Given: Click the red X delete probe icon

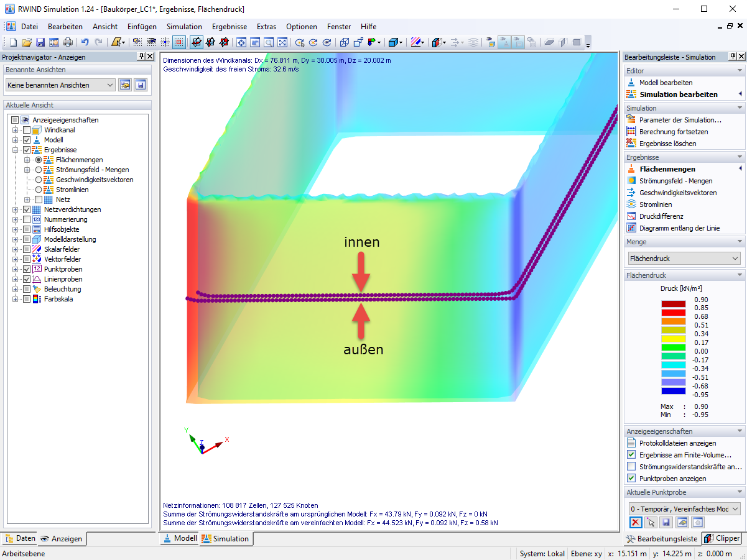Looking at the screenshot, I should tap(636, 523).
